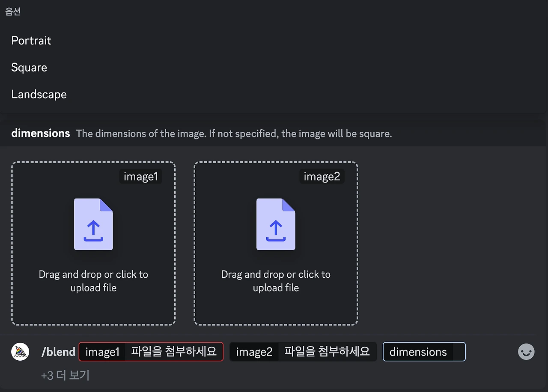Click the 옵션 options header
This screenshot has width=548, height=392.
pyautogui.click(x=13, y=12)
